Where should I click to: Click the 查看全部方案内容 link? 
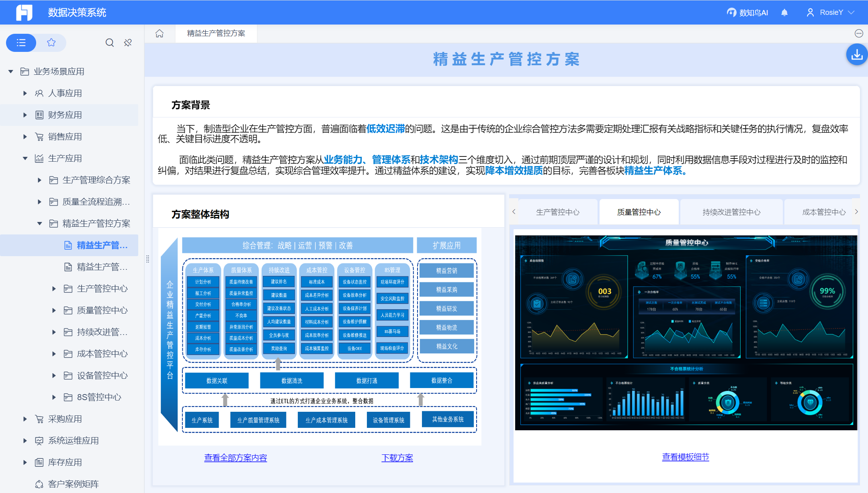235,458
